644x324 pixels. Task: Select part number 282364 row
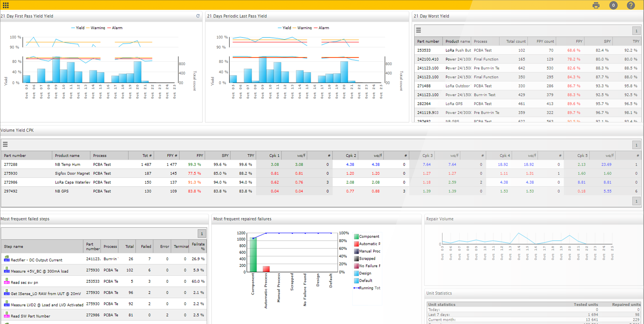528,104
